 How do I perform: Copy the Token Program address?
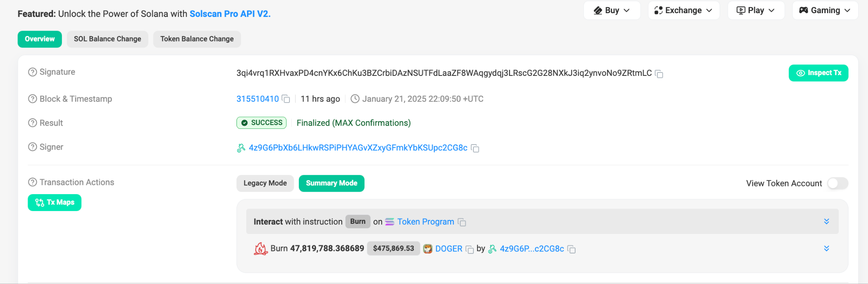click(462, 223)
